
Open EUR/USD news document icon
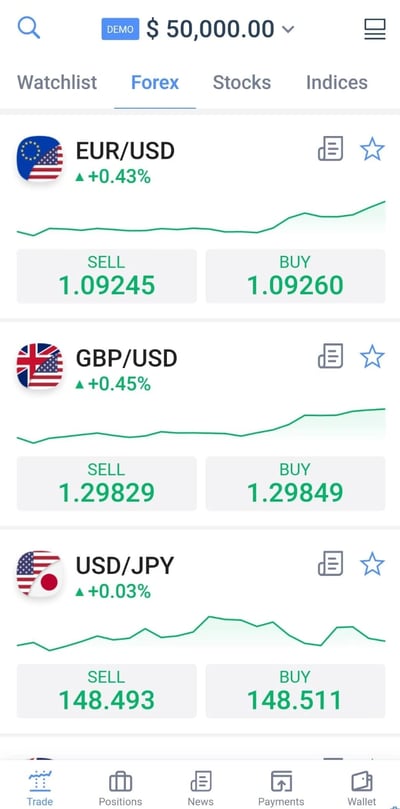[330, 149]
